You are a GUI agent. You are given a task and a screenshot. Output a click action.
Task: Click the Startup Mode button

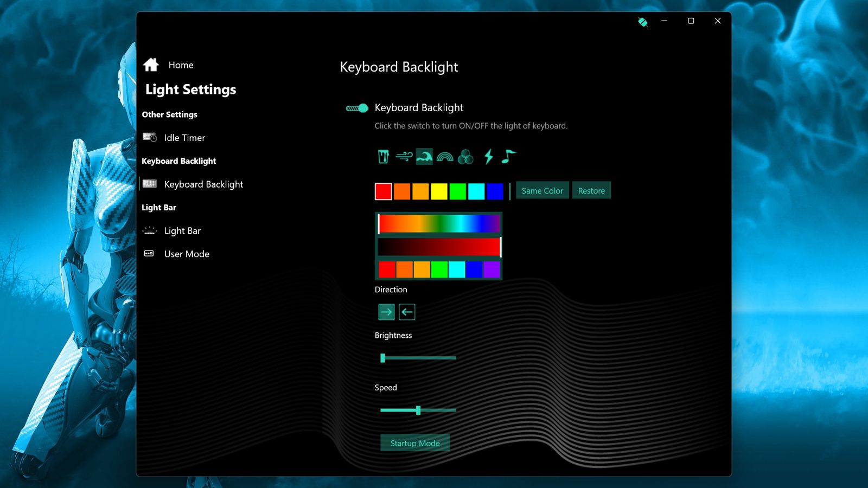[x=415, y=443]
